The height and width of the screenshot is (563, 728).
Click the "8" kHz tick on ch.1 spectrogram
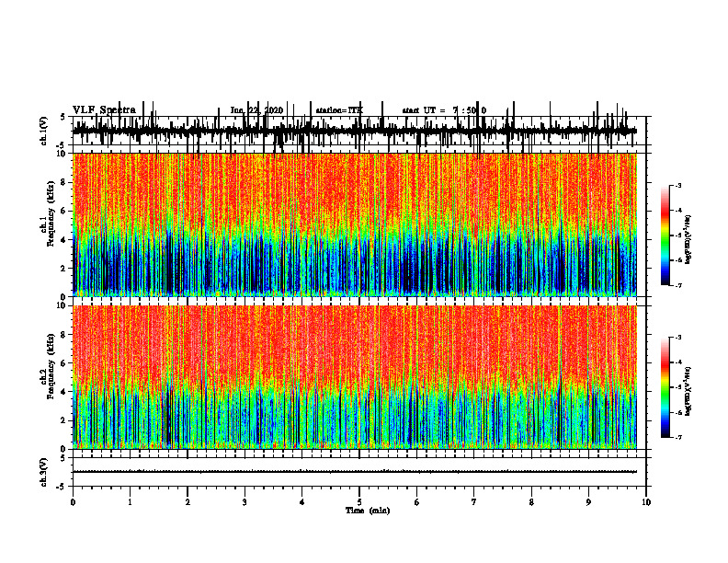point(64,182)
